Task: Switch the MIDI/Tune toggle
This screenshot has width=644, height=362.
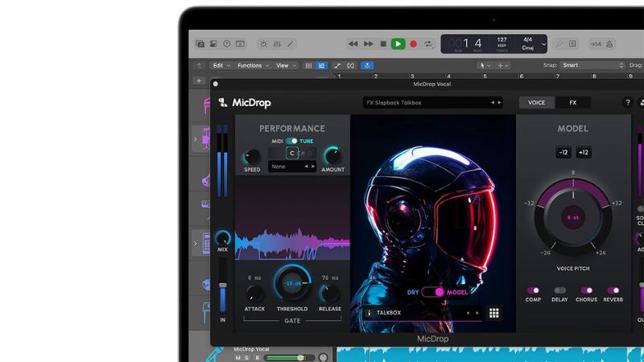Action: pos(291,141)
